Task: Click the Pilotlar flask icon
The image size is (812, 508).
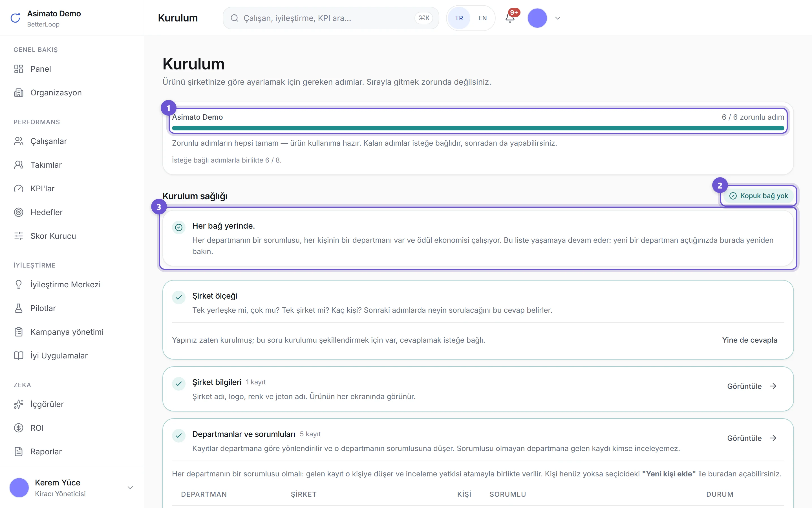Action: [x=18, y=308]
